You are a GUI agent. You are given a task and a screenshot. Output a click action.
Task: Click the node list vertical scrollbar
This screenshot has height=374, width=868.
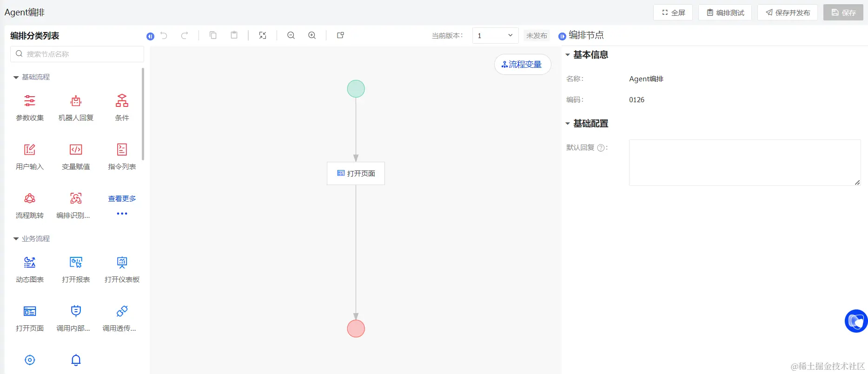coord(143,114)
